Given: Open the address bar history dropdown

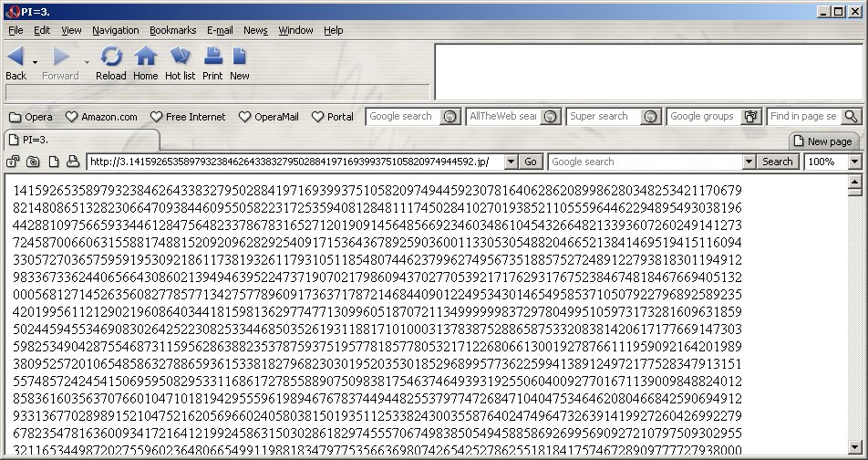Looking at the screenshot, I should pyautogui.click(x=511, y=162).
